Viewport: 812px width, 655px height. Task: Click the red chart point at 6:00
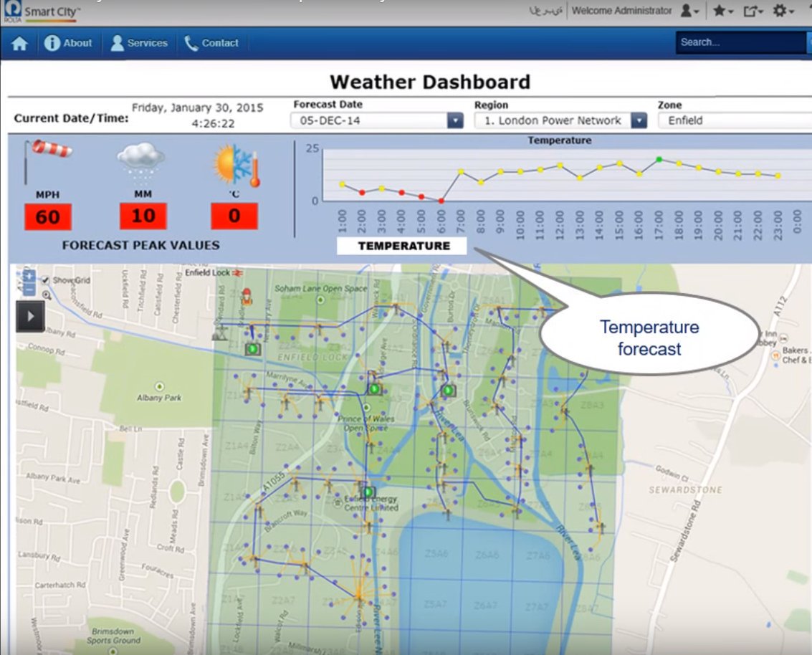441,201
